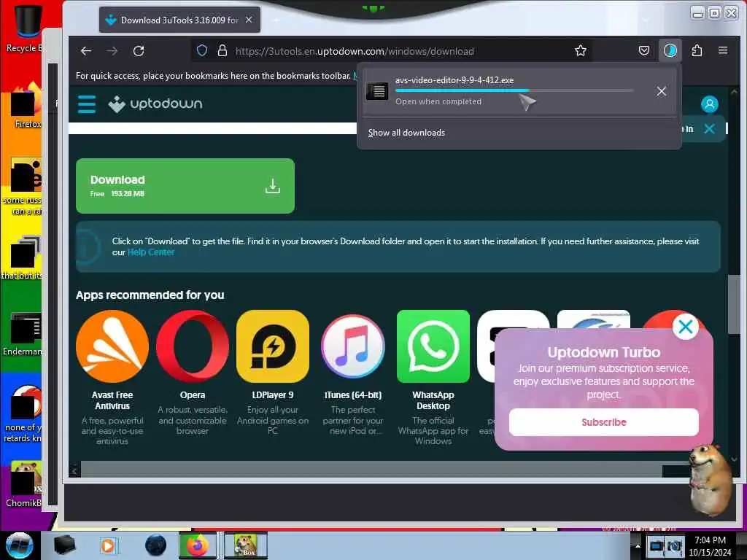This screenshot has width=747, height=560.
Task: Click the green Download button
Action: pyautogui.click(x=185, y=186)
